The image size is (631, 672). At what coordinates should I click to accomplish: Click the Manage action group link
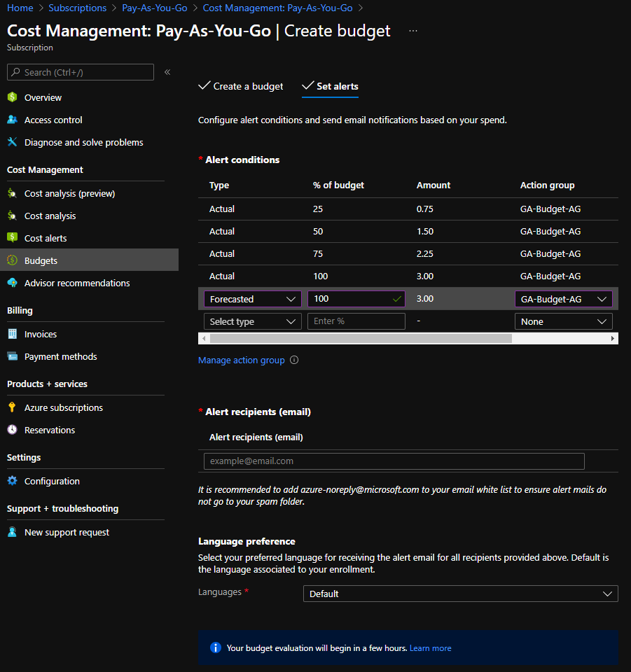tap(242, 360)
